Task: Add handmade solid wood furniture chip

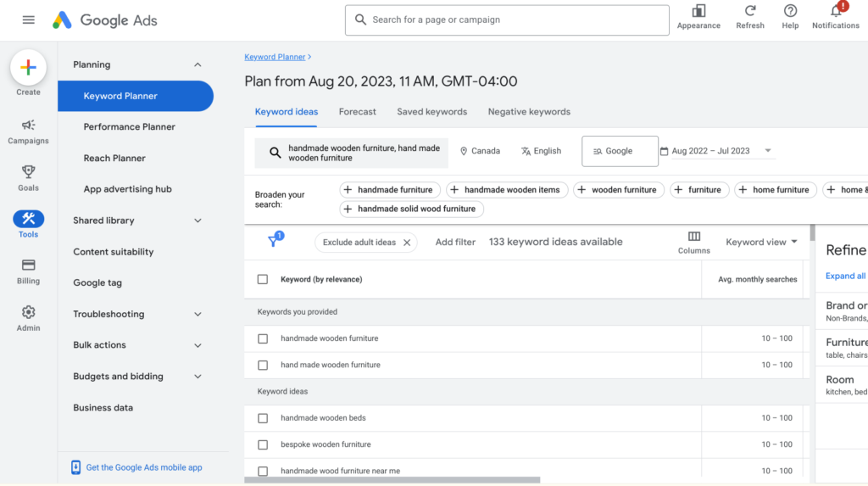Action: click(x=411, y=209)
